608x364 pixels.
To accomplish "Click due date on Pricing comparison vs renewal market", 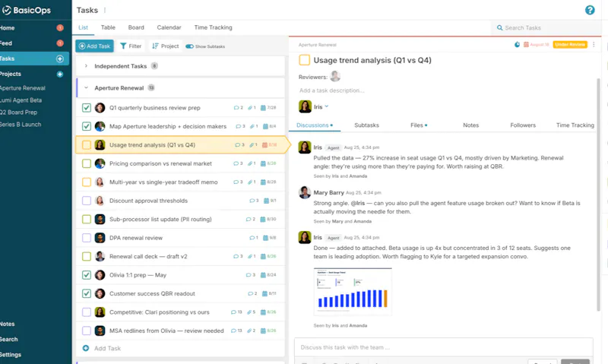I will [268, 163].
